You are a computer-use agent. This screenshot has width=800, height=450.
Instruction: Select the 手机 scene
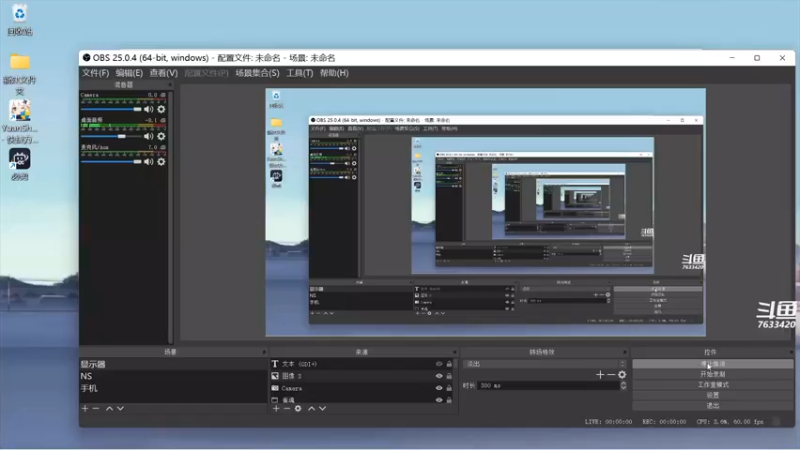(173, 388)
